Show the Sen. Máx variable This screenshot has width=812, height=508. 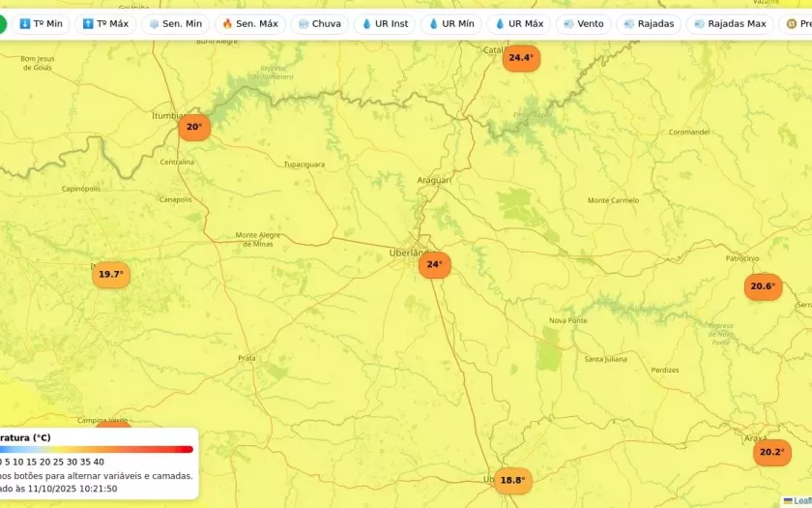point(249,23)
